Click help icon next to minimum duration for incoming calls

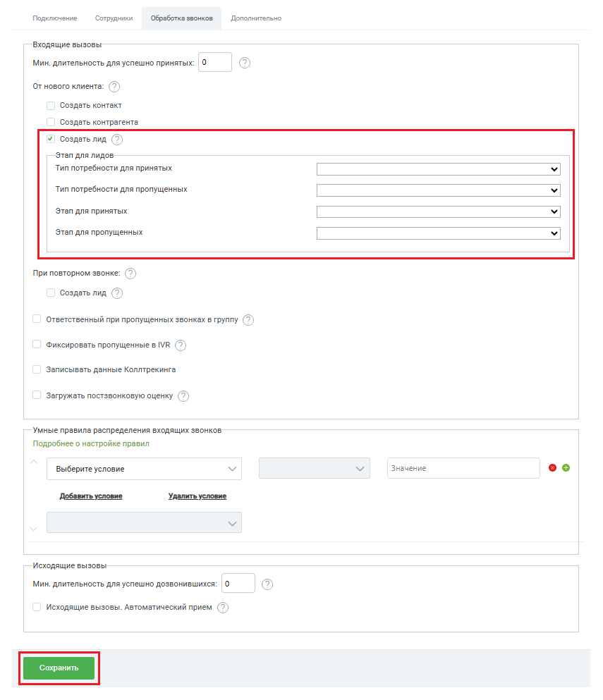(244, 63)
